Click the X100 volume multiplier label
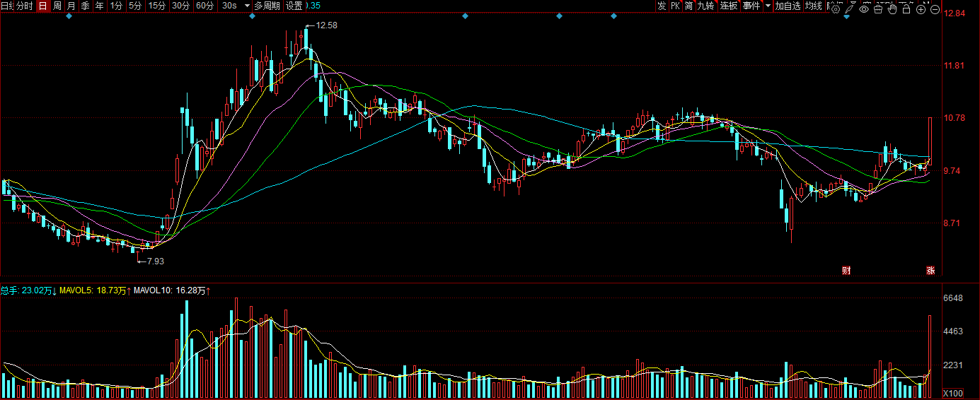The height and width of the screenshot is (400, 980). [954, 393]
